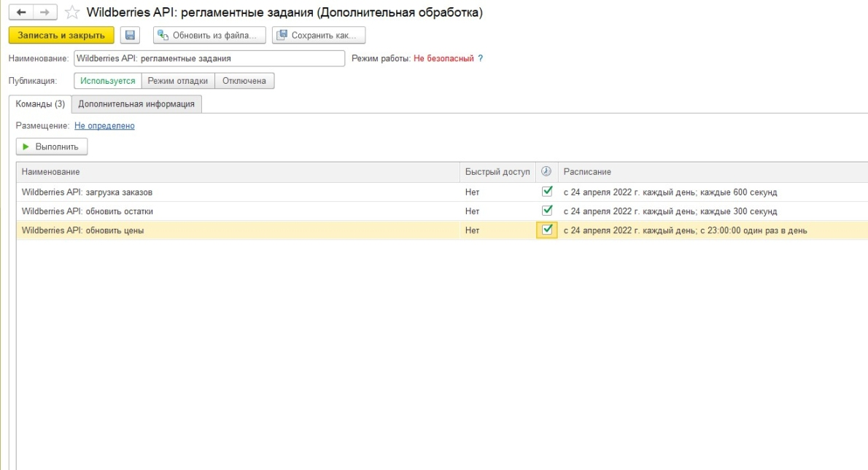868x470 pixels.
Task: Click the Расписание column header
Action: coord(713,172)
